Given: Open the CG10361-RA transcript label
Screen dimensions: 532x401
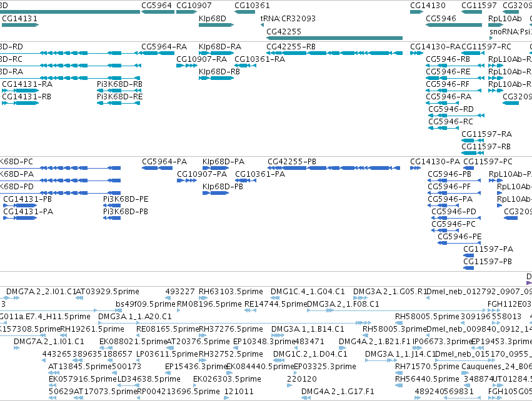Looking at the screenshot, I should click(x=260, y=59).
